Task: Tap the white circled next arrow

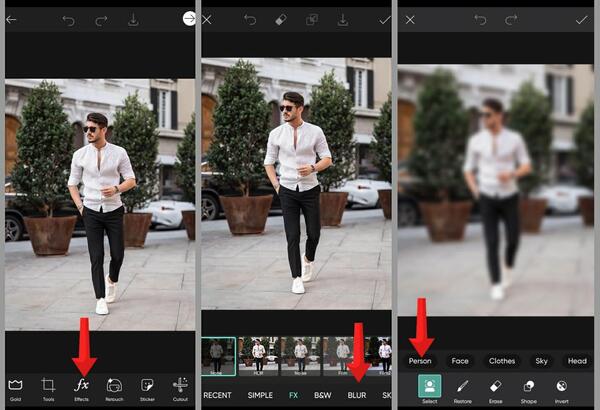Action: (189, 18)
